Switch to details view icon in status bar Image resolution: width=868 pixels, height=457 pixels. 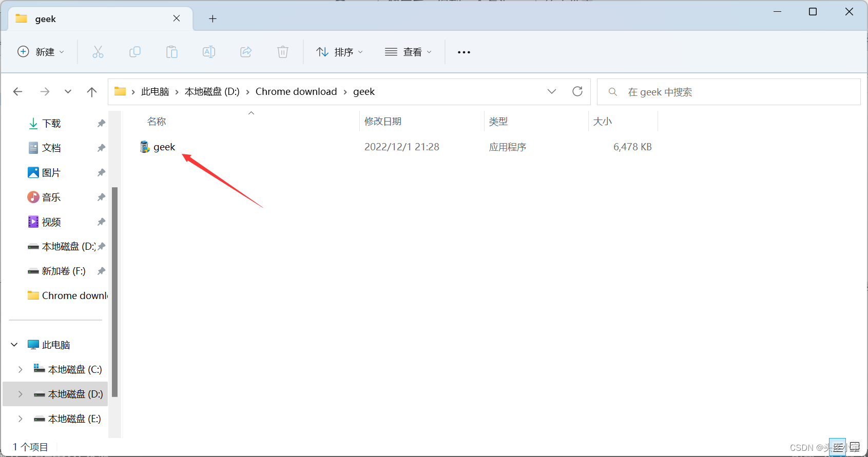click(837, 447)
